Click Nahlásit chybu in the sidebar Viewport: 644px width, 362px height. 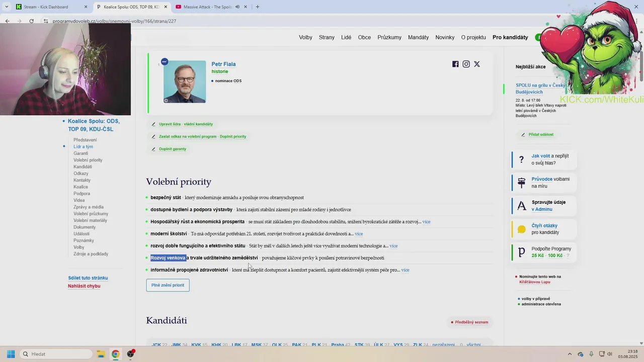84,286
